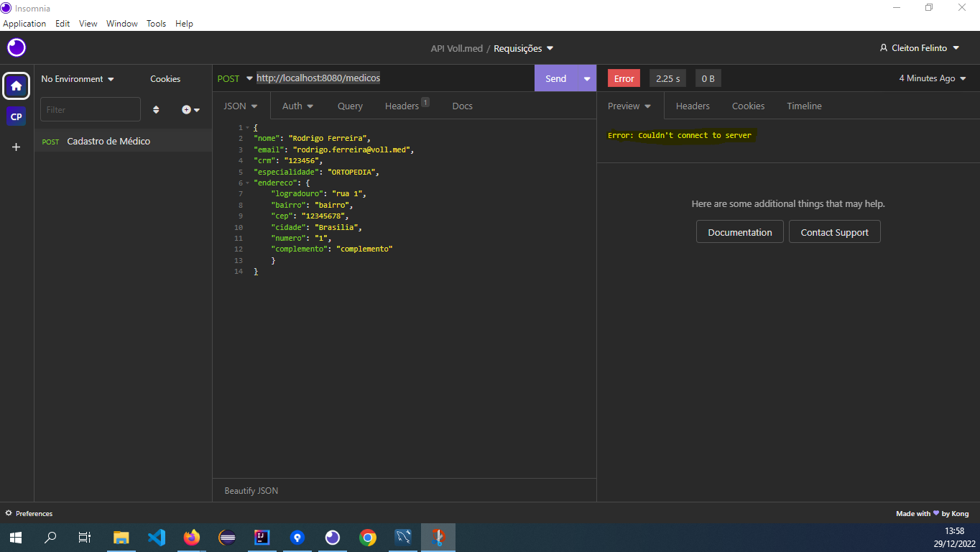Click "Made with ♥ by Kong" text
This screenshot has height=552, width=980.
(933, 513)
